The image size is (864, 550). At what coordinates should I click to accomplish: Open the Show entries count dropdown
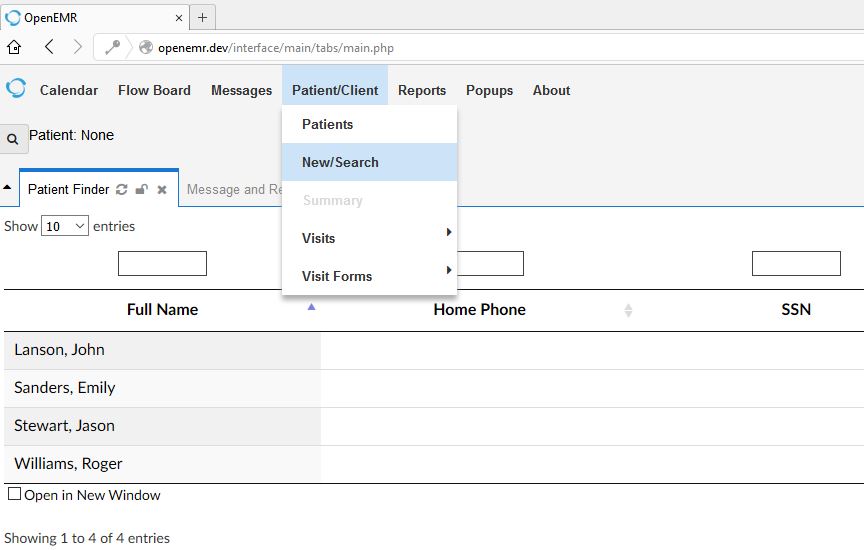[65, 226]
